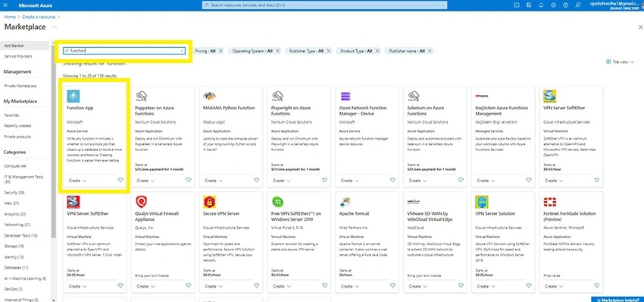Open the help question mark icon
The image size is (644, 302).
coord(565,5)
